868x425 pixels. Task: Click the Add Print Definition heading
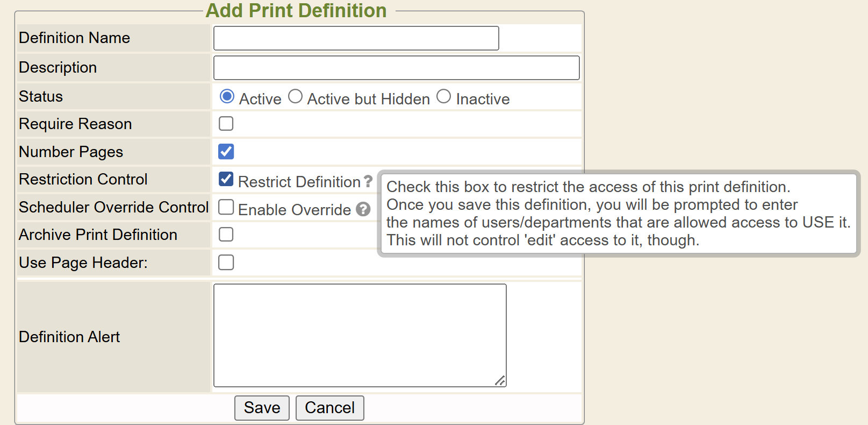point(296,11)
